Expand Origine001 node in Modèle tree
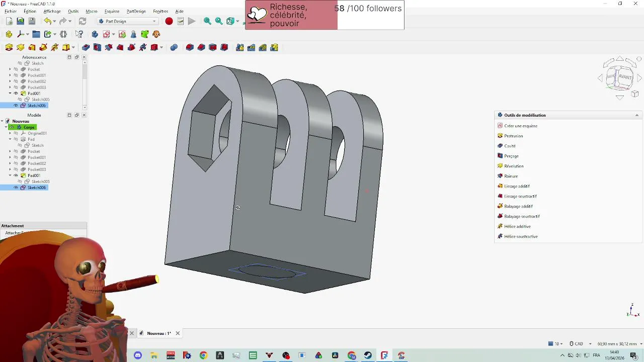The width and height of the screenshot is (644, 362). pos(10,133)
